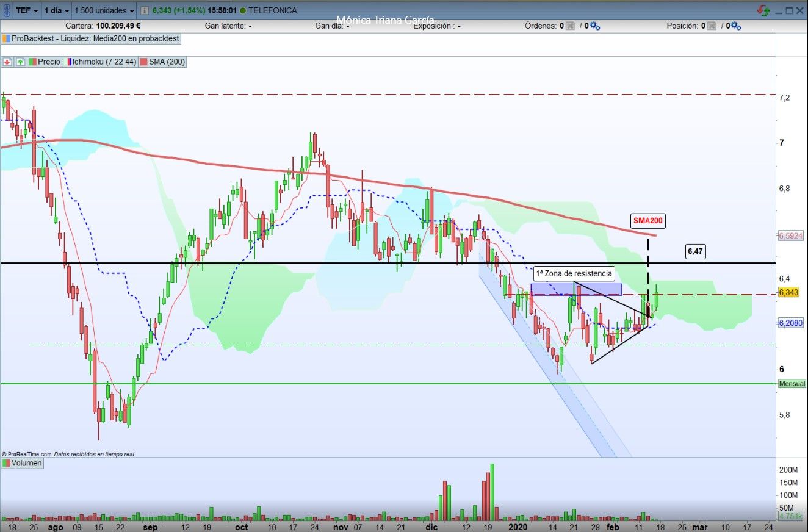The image size is (808, 532).
Task: Click the Cartera value 100.209,49 €
Action: point(118,26)
